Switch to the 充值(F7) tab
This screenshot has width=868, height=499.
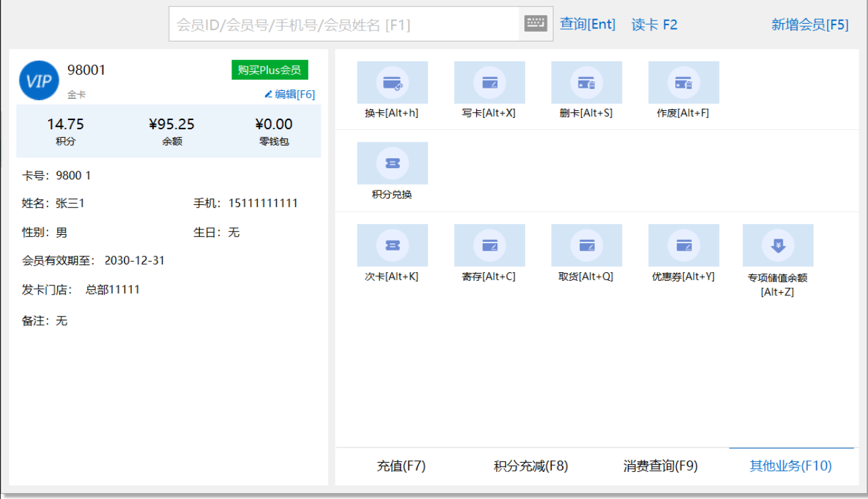tap(401, 467)
